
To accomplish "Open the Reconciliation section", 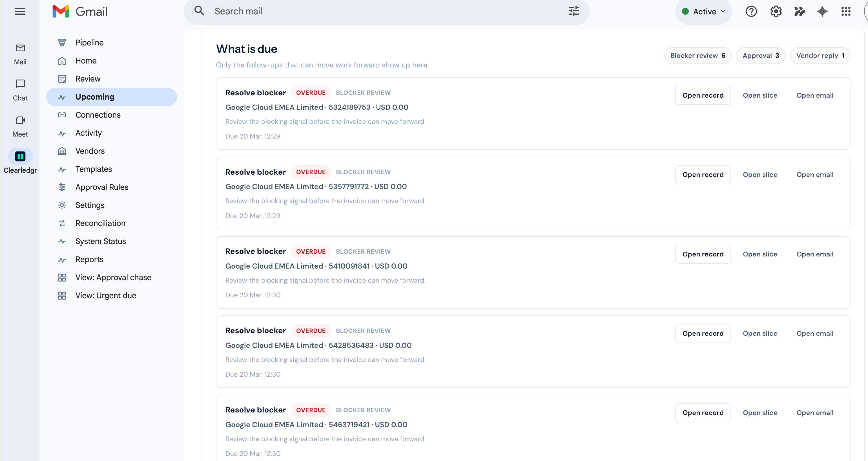I will (x=100, y=223).
